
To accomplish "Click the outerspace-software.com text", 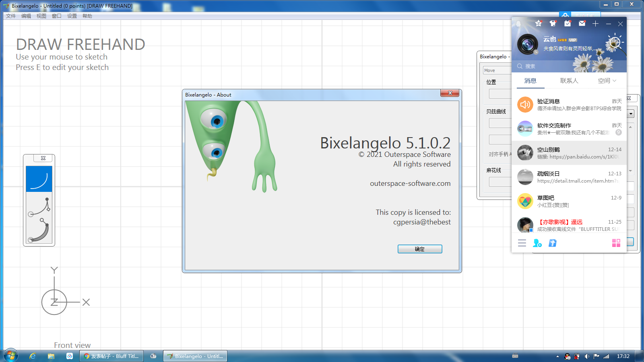I will pyautogui.click(x=410, y=183).
